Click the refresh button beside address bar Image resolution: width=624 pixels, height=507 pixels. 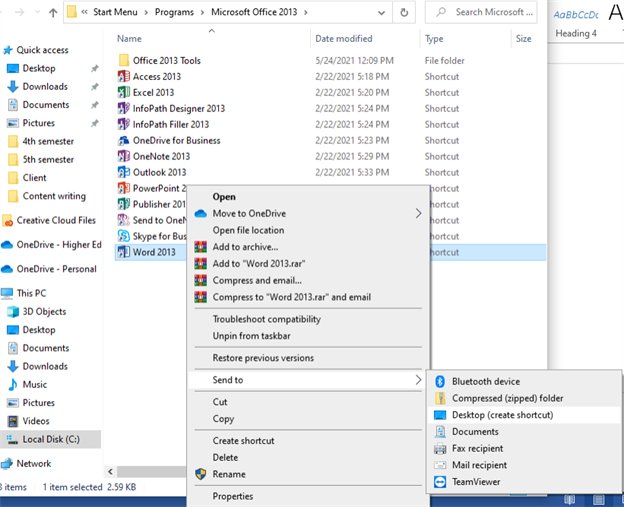(x=402, y=13)
